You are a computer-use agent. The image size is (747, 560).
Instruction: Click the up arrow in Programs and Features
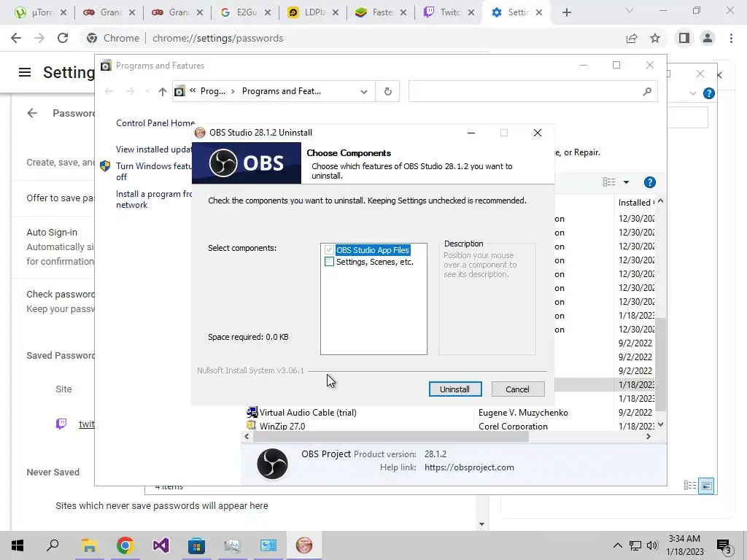click(x=163, y=91)
